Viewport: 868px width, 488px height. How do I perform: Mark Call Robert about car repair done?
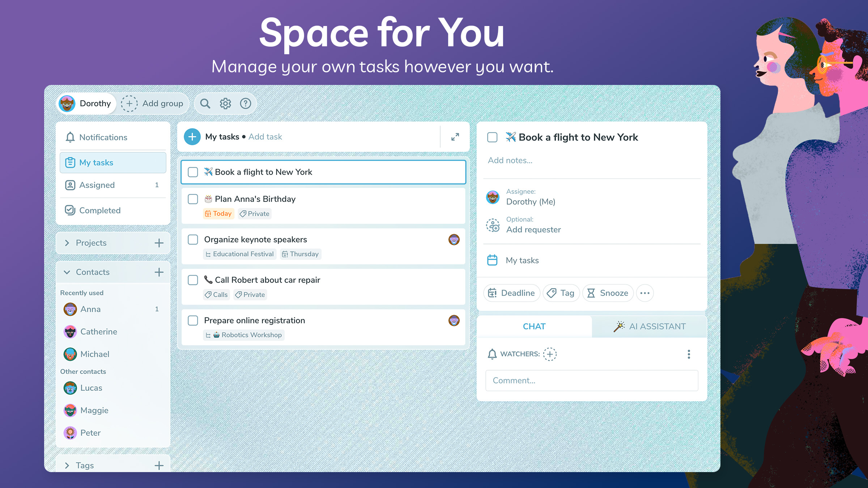click(193, 280)
